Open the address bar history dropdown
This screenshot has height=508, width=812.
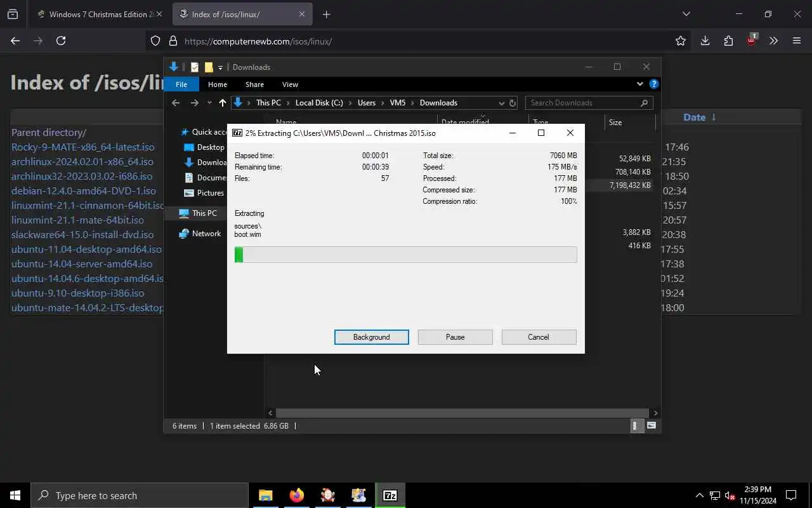pos(501,103)
